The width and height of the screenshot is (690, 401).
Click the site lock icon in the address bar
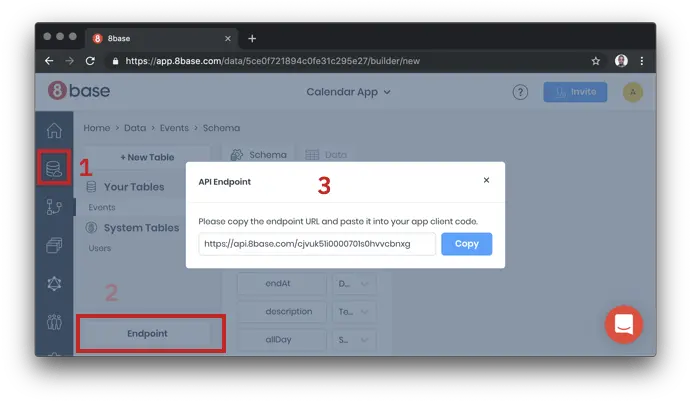(115, 61)
